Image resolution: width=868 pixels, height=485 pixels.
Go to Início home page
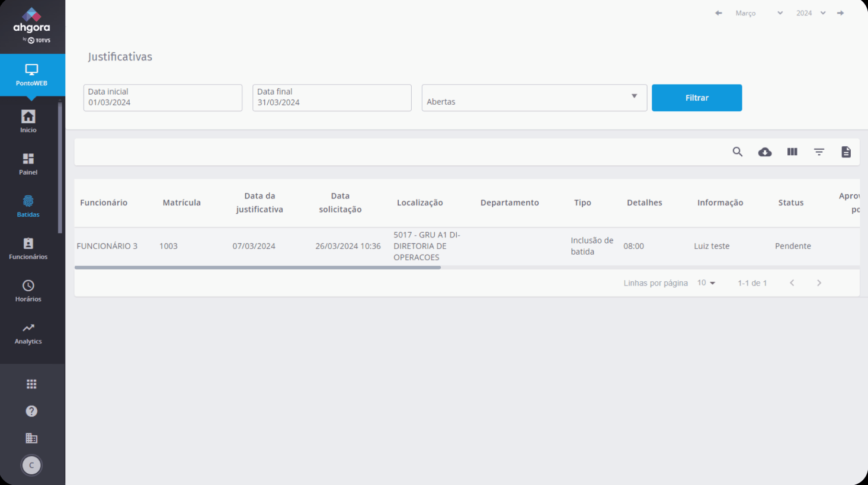click(28, 121)
